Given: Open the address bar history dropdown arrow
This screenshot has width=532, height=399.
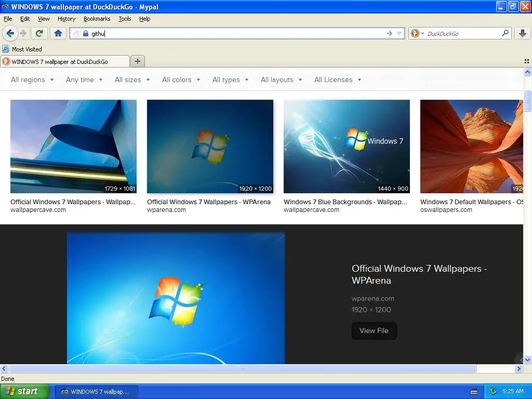Looking at the screenshot, I should tap(400, 33).
